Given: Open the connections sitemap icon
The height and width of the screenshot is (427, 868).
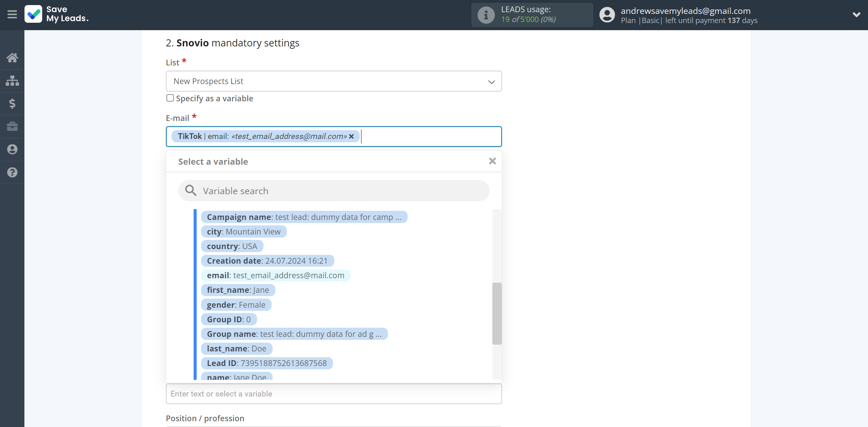Looking at the screenshot, I should (12, 81).
